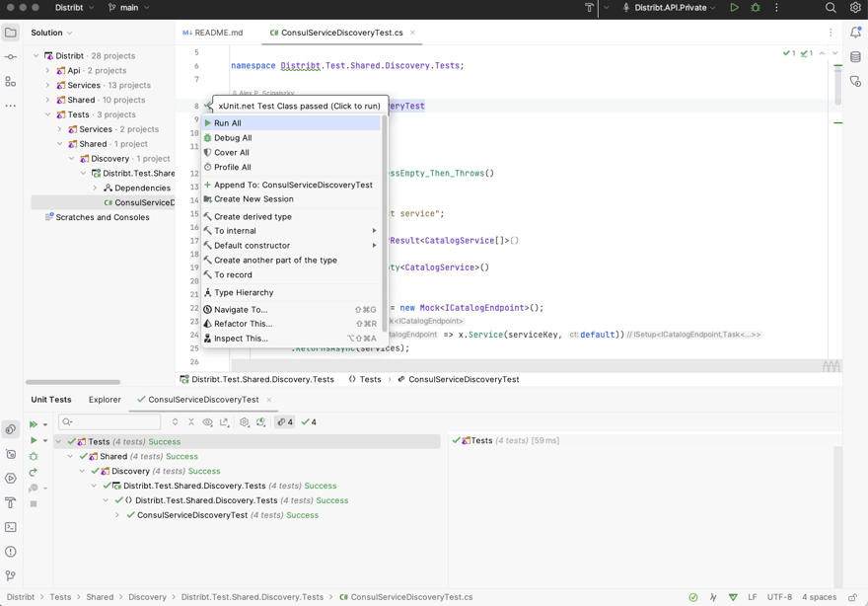
Task: Click Inspect This... menu entry
Action: coord(292,339)
